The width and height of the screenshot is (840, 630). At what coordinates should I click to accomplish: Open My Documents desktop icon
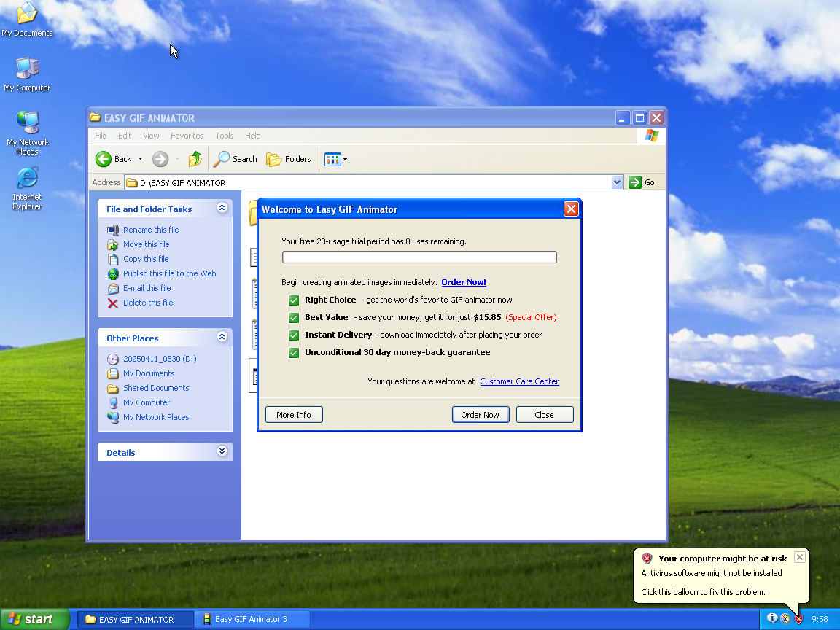(x=27, y=19)
